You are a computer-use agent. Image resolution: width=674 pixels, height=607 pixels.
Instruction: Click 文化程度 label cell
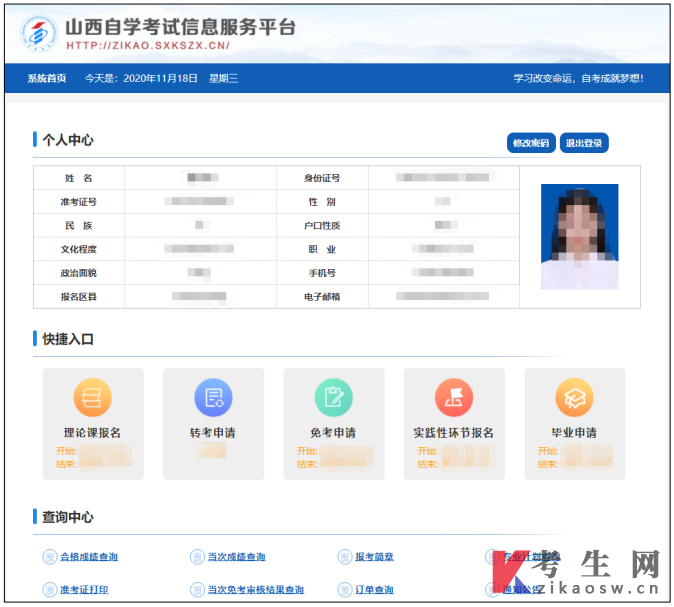(x=79, y=249)
